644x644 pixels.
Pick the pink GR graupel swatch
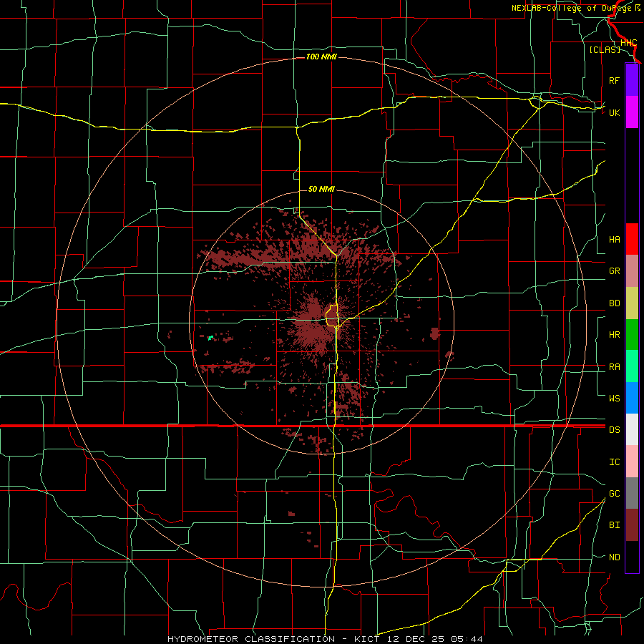tap(632, 271)
